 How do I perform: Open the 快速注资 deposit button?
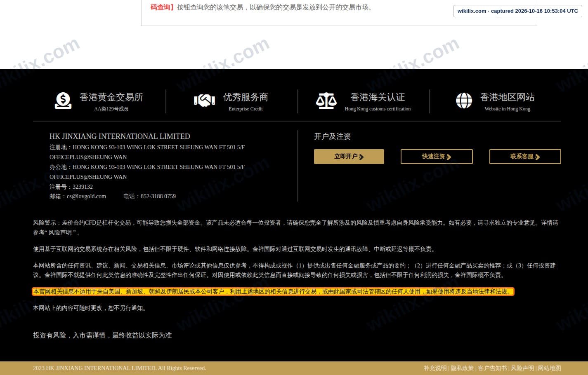pos(437,157)
